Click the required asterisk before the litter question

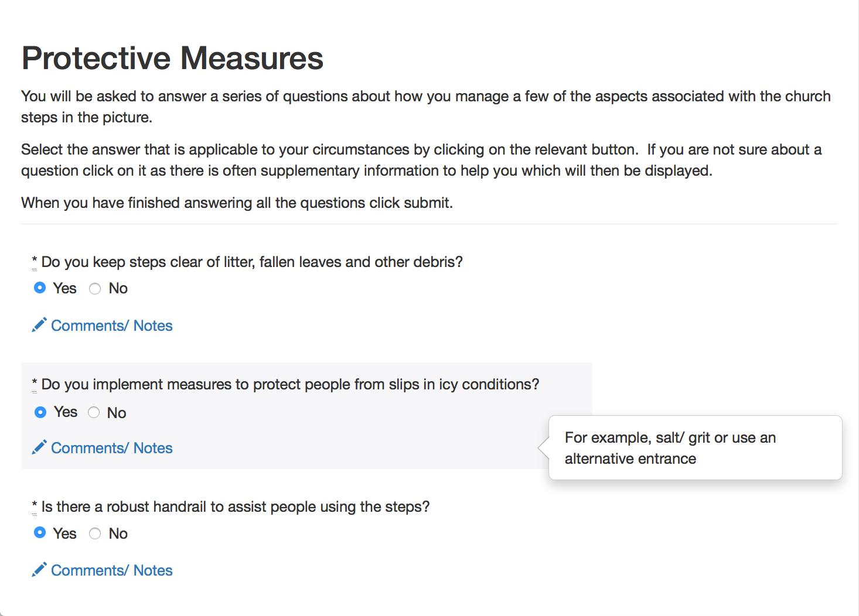coord(35,261)
